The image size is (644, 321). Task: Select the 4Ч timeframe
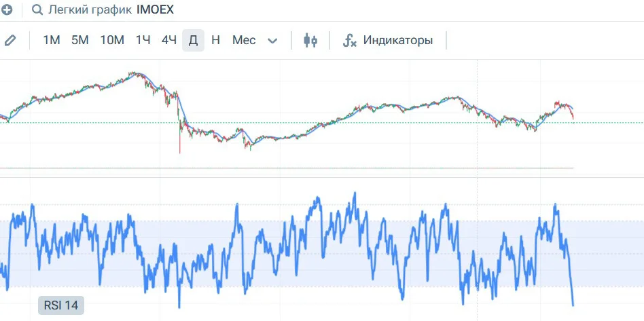[168, 40]
